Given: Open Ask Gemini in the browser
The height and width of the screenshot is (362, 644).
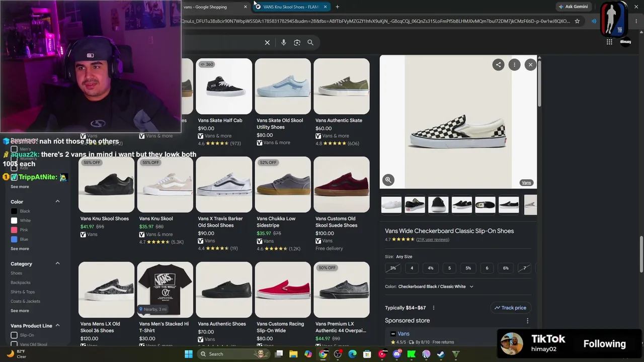Looking at the screenshot, I should tap(573, 7).
